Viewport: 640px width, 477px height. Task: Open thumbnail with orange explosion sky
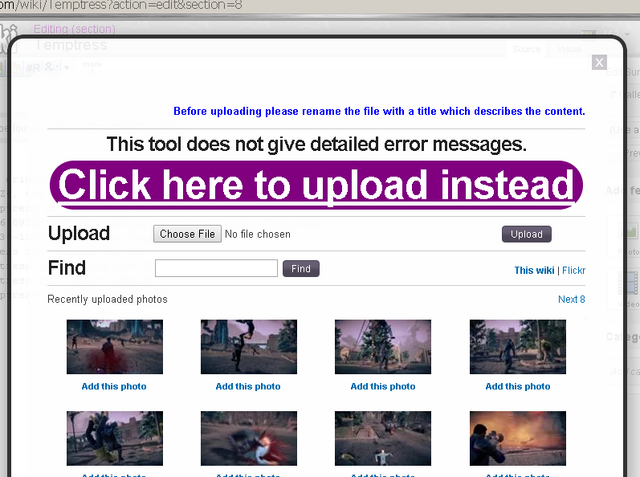pyautogui.click(x=518, y=438)
